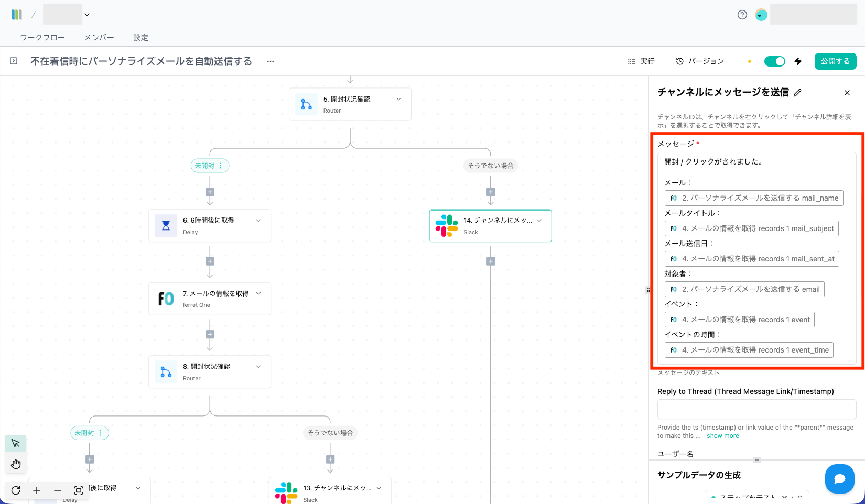Click the zoom in plus icon
This screenshot has width=865, height=504.
(x=37, y=490)
